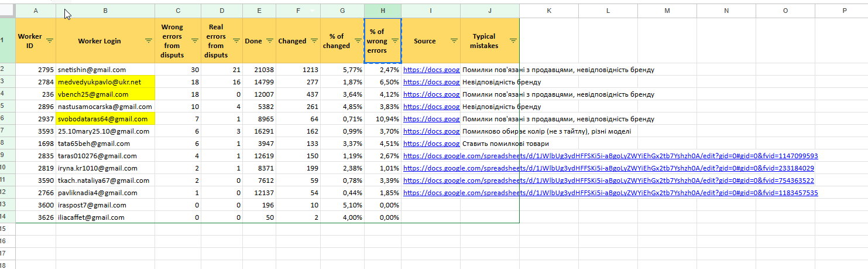Select row 1 header number
Screen dimensions: 868x269
coord(7,40)
